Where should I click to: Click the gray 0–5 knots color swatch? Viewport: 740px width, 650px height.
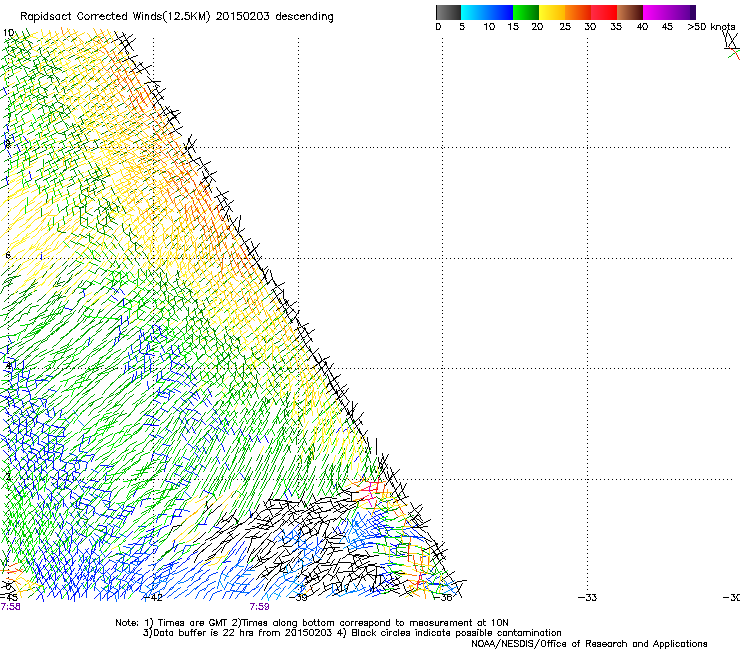(x=448, y=12)
